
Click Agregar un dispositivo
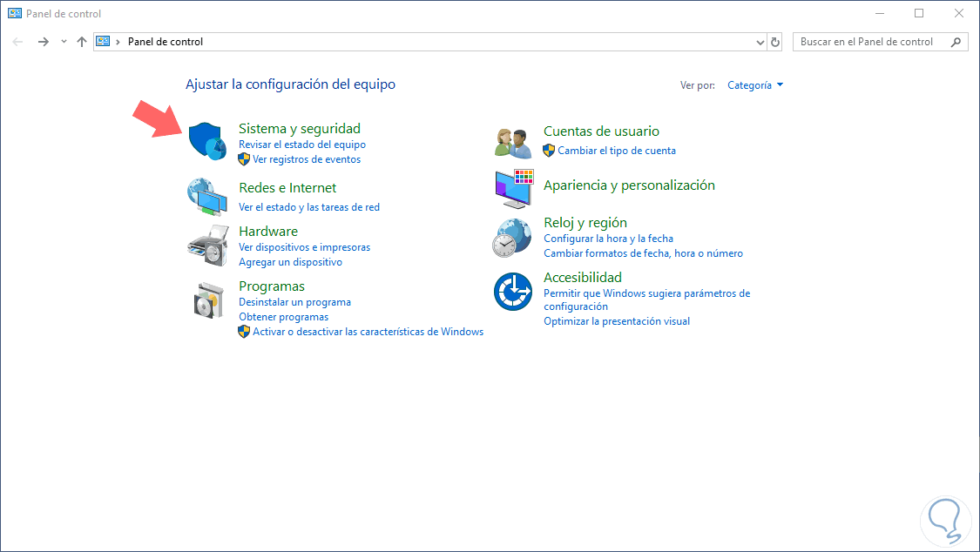click(x=291, y=262)
